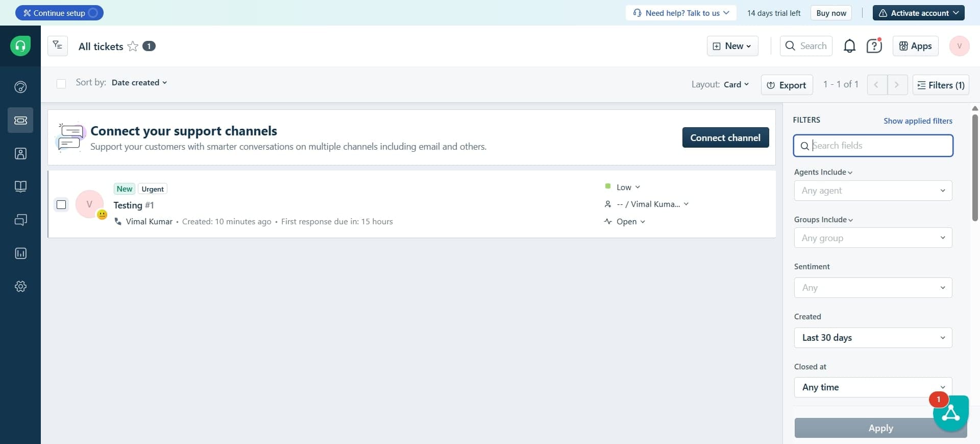Expand the Date created sort dropdown

coord(139,83)
